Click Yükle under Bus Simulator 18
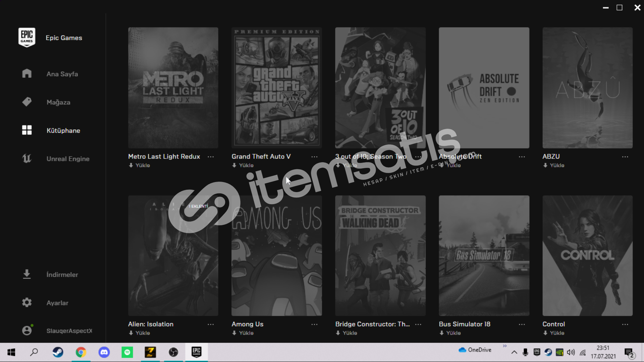The height and width of the screenshot is (362, 644). (x=450, y=333)
